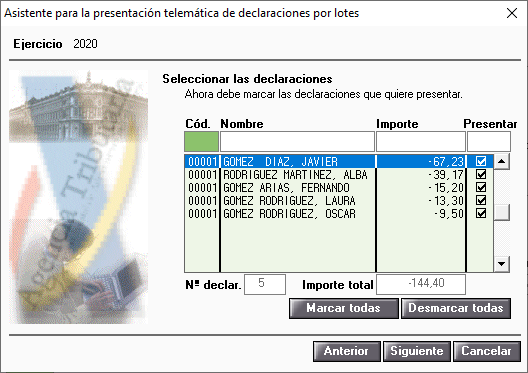Click the Importe total field showing -144,40
This screenshot has height=373, width=528.
(421, 284)
